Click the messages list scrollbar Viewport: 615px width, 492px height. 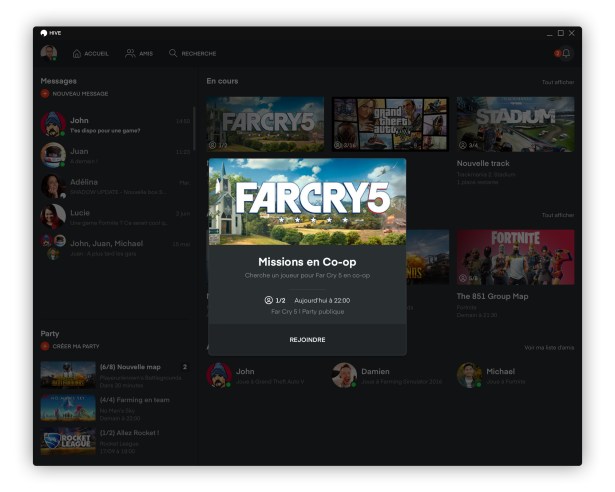click(x=194, y=128)
